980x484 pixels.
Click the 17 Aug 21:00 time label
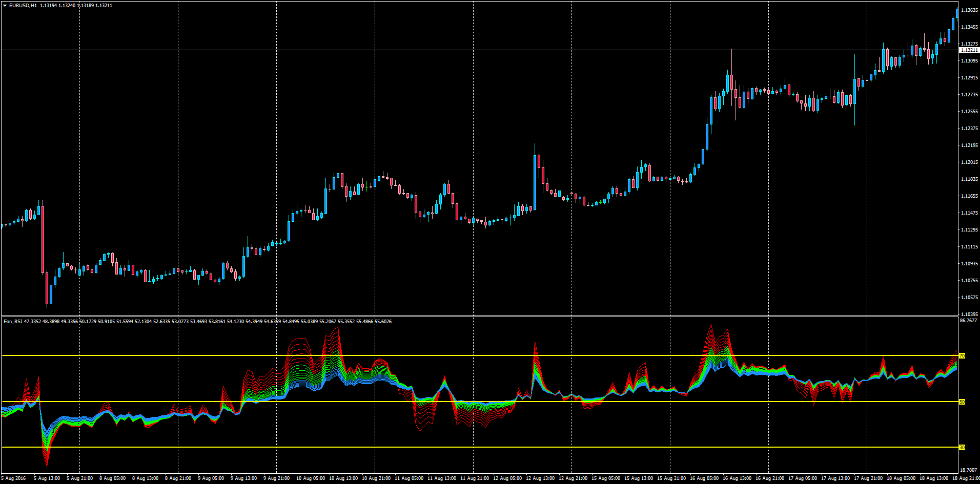(868, 478)
